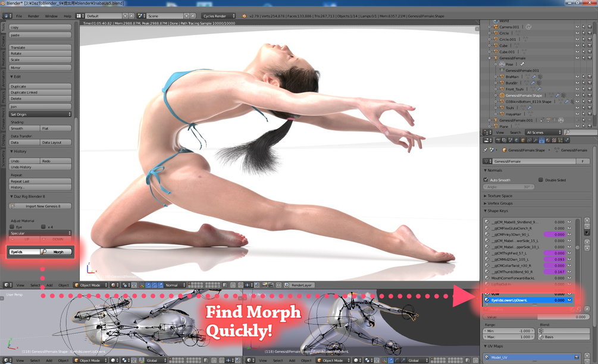
Task: Check the Eye adjust material box
Action: pos(12,227)
